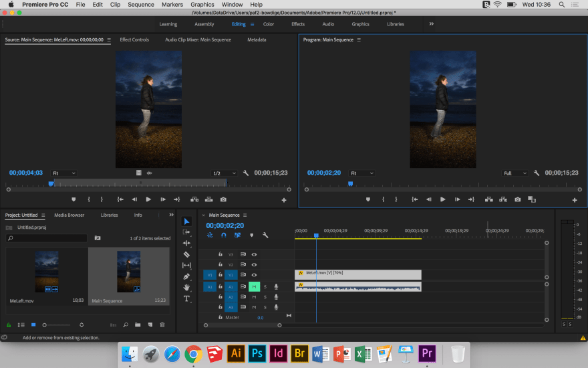The height and width of the screenshot is (368, 588).
Task: Select the Selection tool arrow
Action: 186,221
